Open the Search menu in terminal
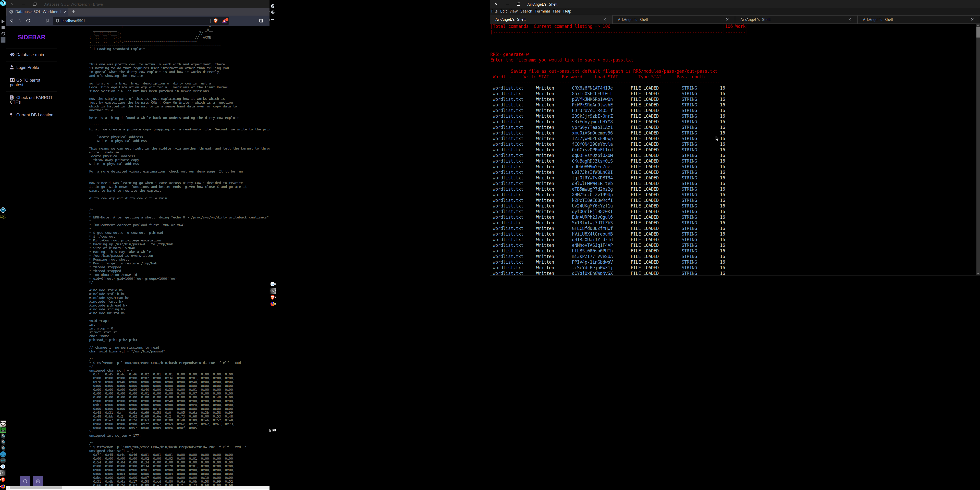980x490 pixels. tap(526, 11)
